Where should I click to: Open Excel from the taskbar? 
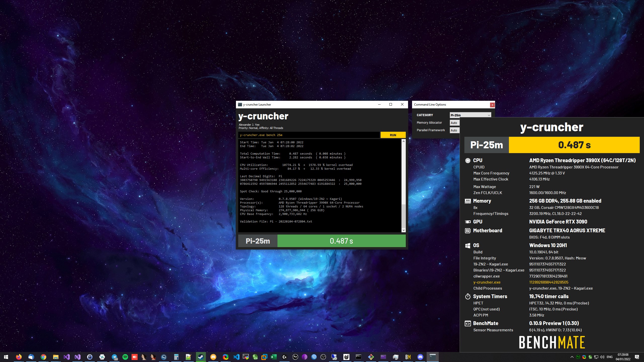[x=273, y=357]
